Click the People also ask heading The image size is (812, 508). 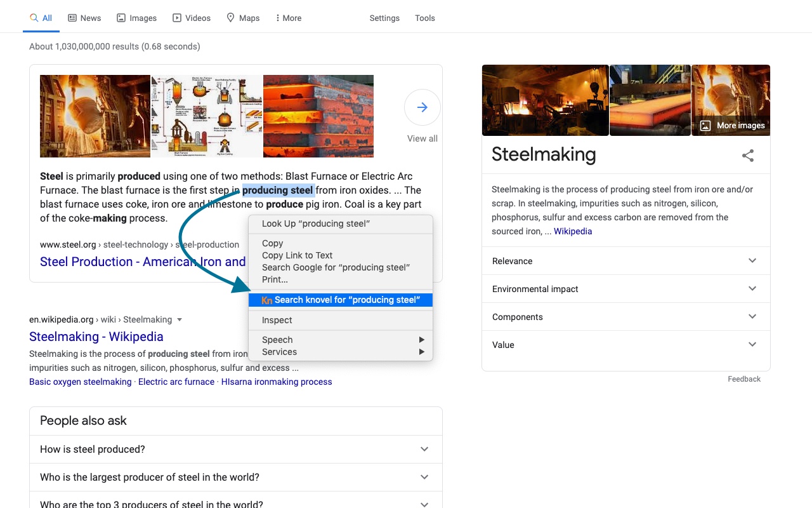[x=83, y=420]
